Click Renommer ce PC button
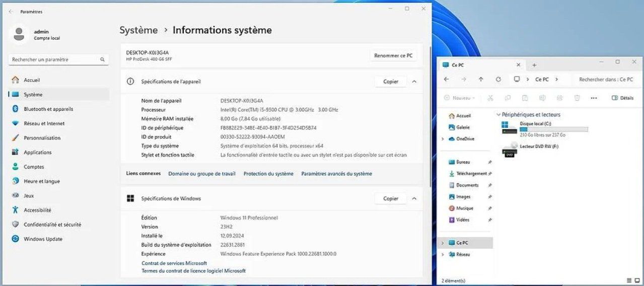644x286 pixels. (393, 56)
